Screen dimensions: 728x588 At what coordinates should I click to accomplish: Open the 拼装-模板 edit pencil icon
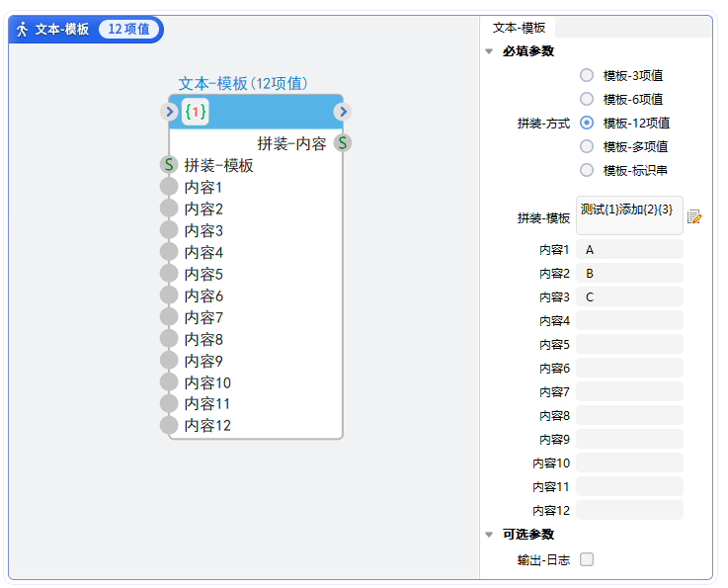[694, 217]
